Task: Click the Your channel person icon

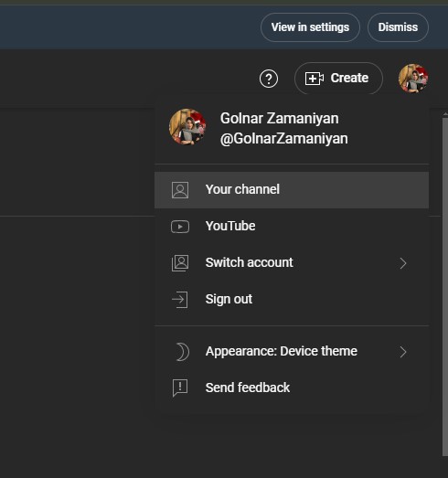Action: pyautogui.click(x=180, y=190)
